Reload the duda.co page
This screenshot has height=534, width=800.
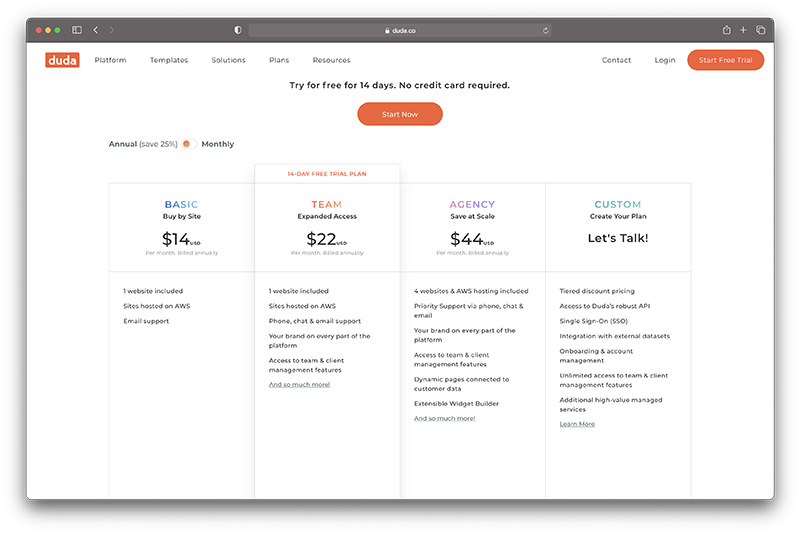(545, 30)
